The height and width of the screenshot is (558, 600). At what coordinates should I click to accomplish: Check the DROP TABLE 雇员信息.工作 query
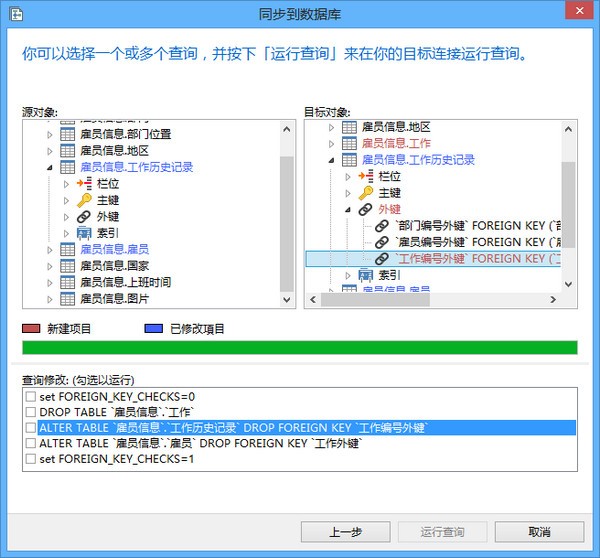click(31, 412)
